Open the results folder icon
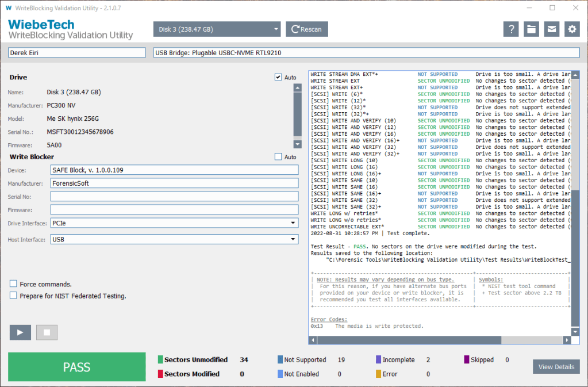This screenshot has width=588, height=387. click(532, 29)
